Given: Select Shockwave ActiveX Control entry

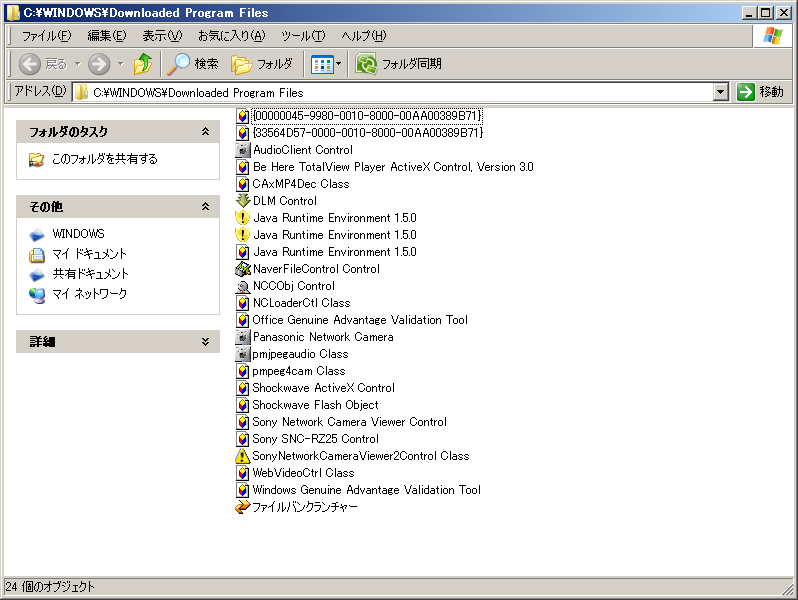Looking at the screenshot, I should click(x=316, y=388).
